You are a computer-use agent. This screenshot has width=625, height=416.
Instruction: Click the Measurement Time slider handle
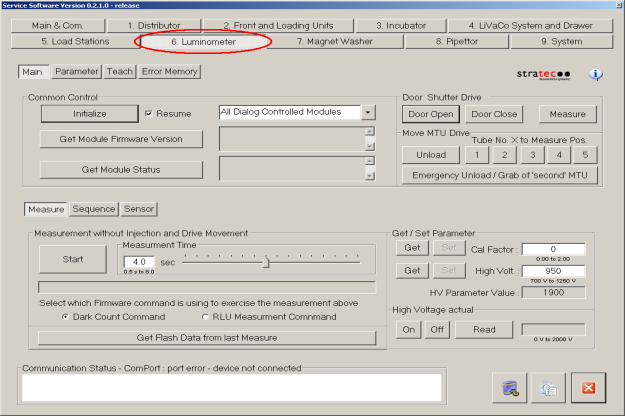click(x=266, y=263)
